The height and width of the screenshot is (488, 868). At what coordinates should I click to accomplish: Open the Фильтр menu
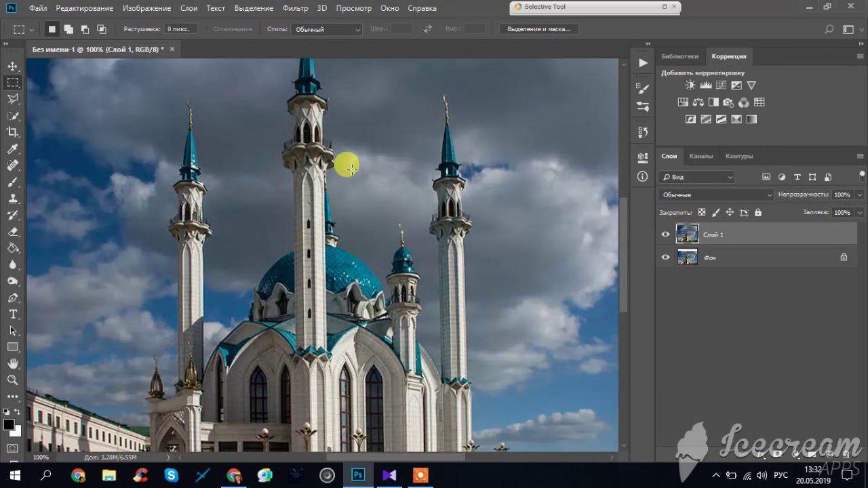[x=295, y=8]
